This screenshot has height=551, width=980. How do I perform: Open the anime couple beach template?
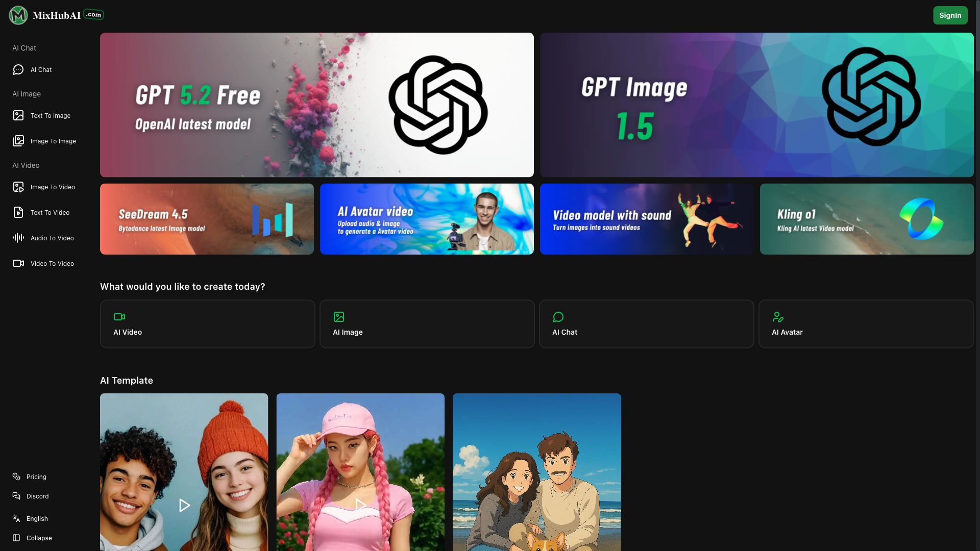(x=536, y=472)
